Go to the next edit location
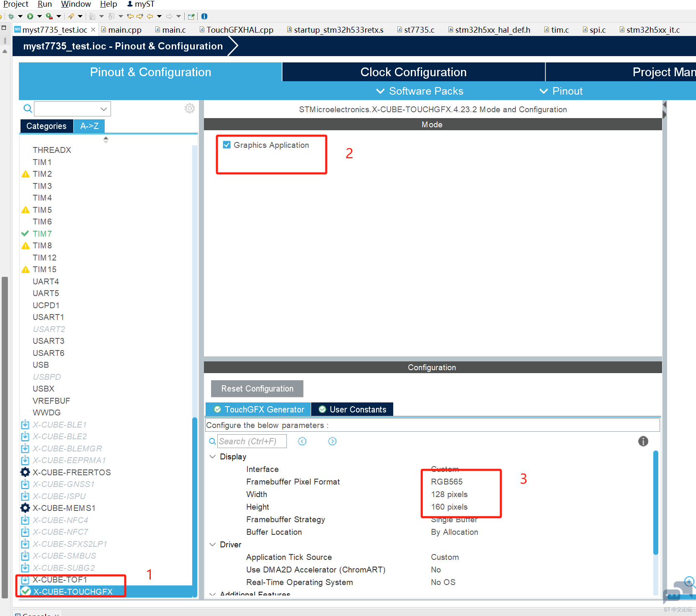The height and width of the screenshot is (616, 696). click(140, 16)
